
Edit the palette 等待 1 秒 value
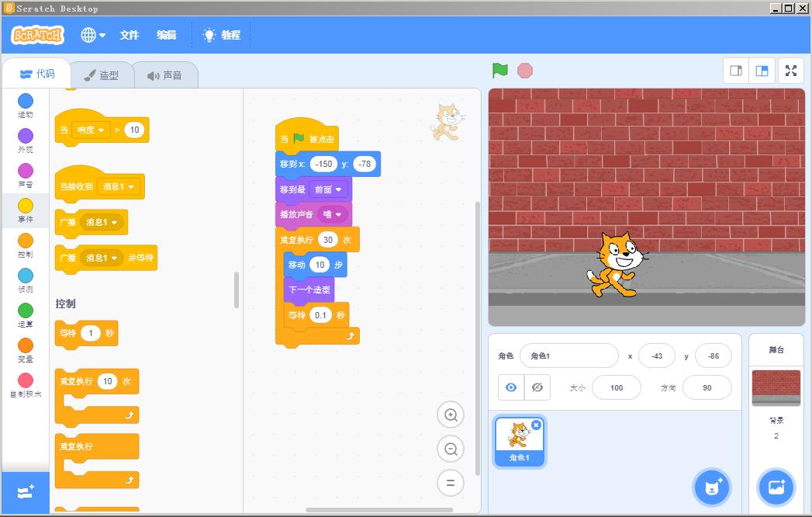[91, 333]
